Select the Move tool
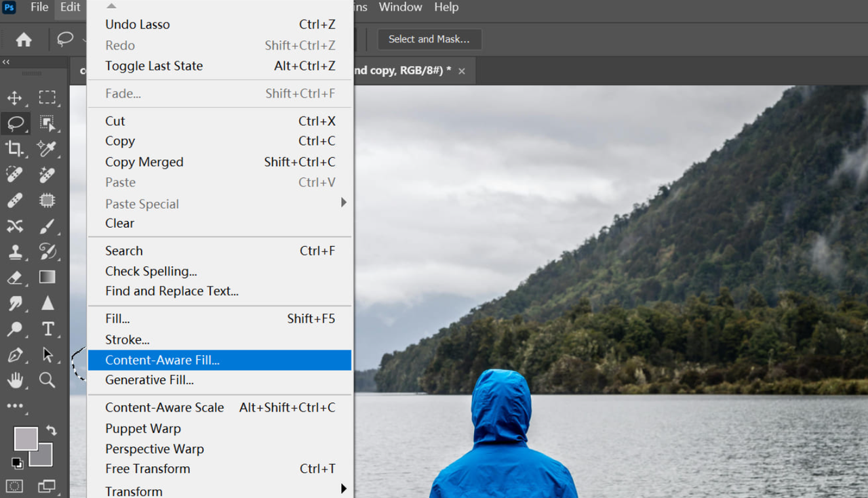The image size is (868, 498). tap(15, 98)
